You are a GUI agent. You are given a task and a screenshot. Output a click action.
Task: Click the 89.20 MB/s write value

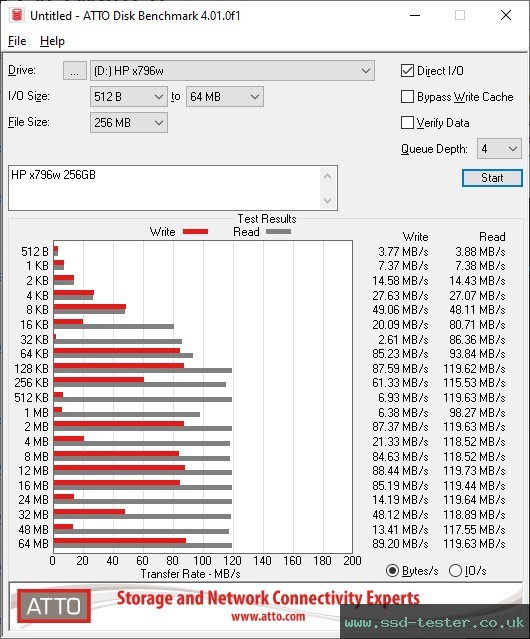400,544
